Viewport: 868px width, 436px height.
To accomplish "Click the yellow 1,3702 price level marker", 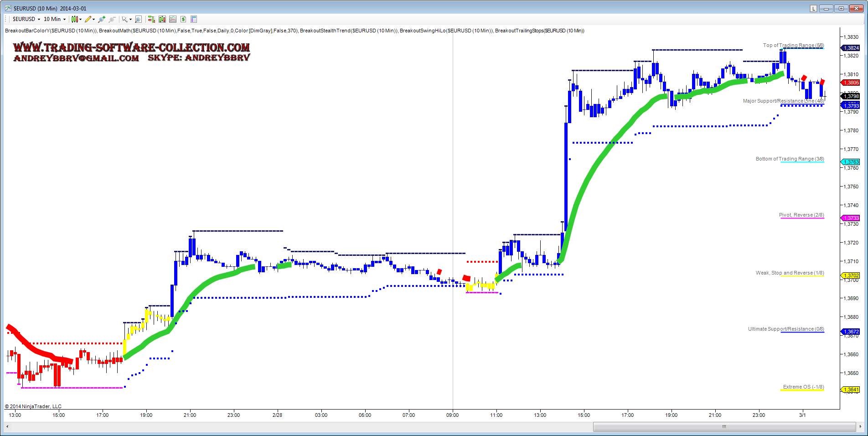I will point(851,275).
